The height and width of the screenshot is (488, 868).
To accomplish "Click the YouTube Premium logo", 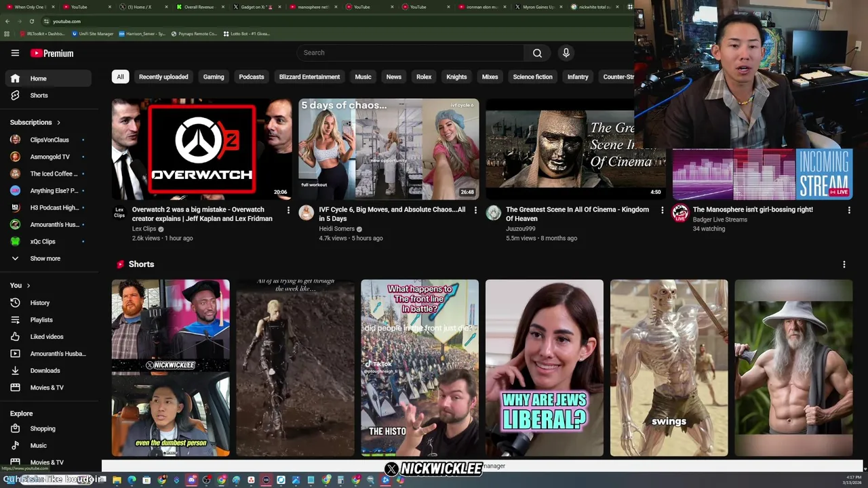I will [52, 53].
